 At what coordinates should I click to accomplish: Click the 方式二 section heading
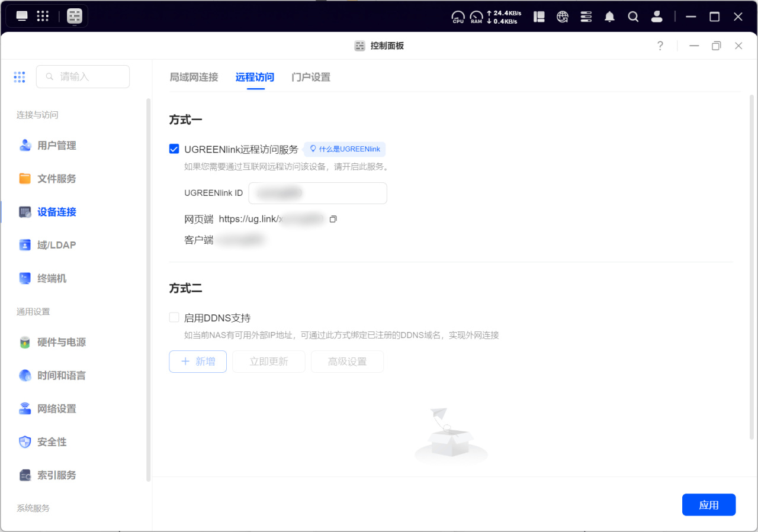tap(186, 288)
